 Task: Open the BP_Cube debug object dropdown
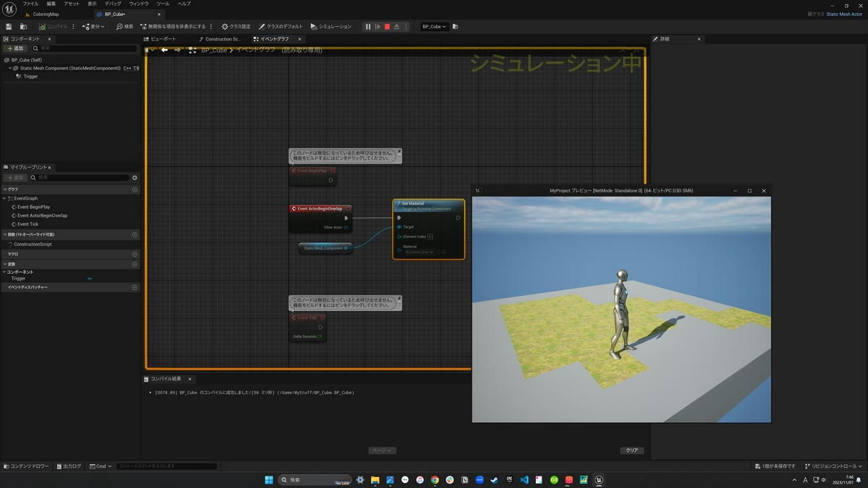(x=435, y=27)
